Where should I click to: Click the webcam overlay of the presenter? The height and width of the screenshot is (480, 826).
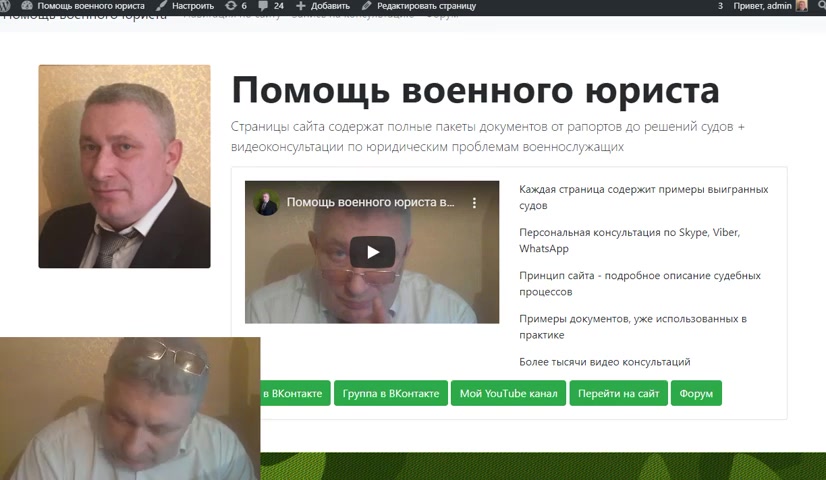(x=130, y=408)
